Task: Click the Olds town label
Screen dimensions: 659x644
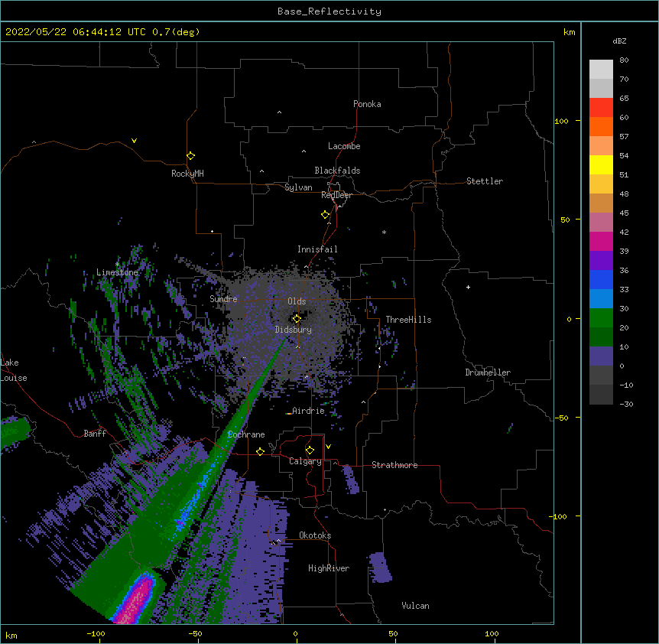Action: (297, 301)
